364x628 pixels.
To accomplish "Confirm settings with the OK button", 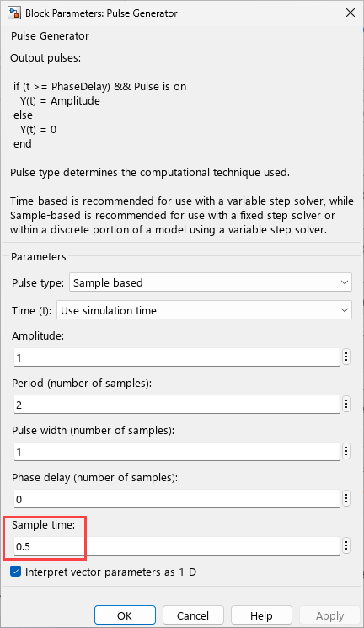I will [125, 615].
